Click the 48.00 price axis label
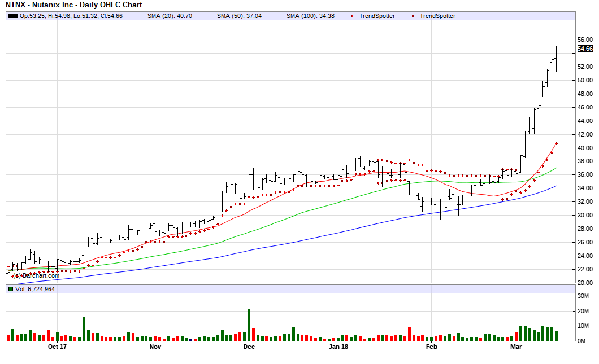The width and height of the screenshot is (599, 364). 585,94
